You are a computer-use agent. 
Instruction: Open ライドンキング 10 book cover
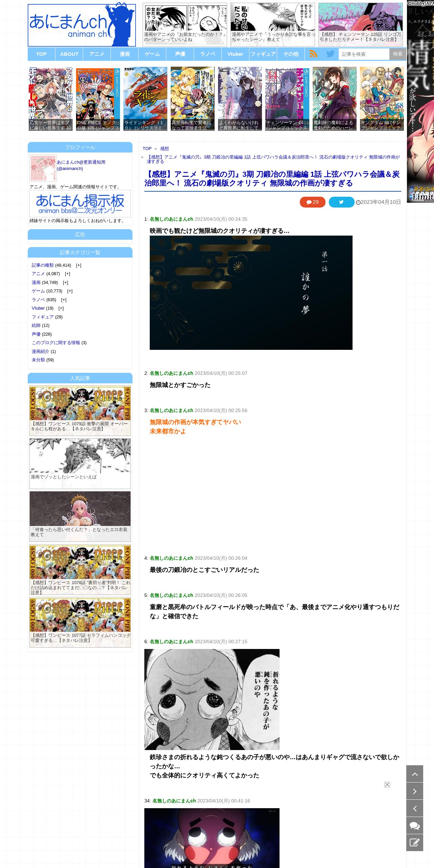point(145,99)
